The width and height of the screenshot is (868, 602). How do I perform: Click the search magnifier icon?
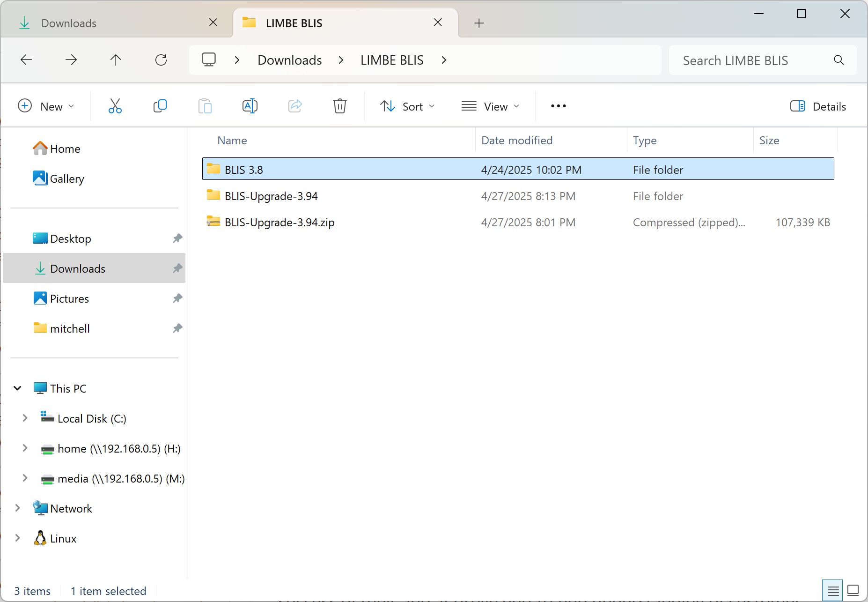pyautogui.click(x=839, y=60)
